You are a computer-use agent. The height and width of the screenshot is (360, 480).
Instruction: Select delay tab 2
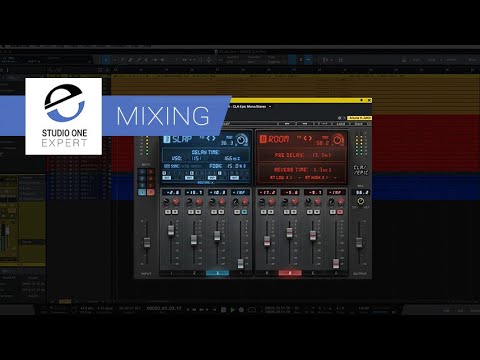[194, 273]
